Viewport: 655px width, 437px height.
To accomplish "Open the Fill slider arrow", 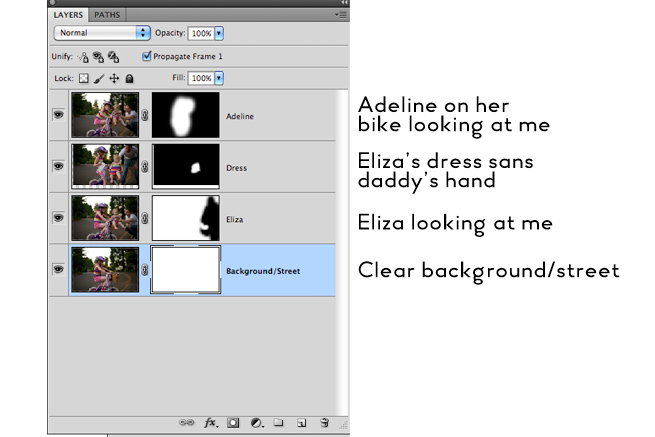I will click(219, 78).
